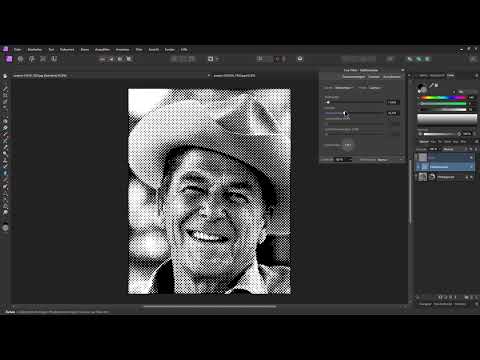Adjust the Kontrast slider in the halftone dialog
480x360 pixels.
[x=354, y=113]
